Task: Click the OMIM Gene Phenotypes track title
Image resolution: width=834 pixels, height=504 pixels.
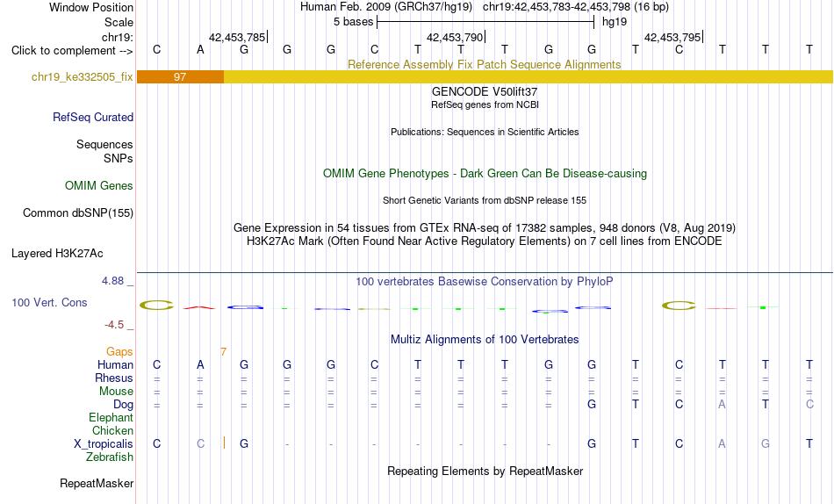Action: [x=485, y=174]
